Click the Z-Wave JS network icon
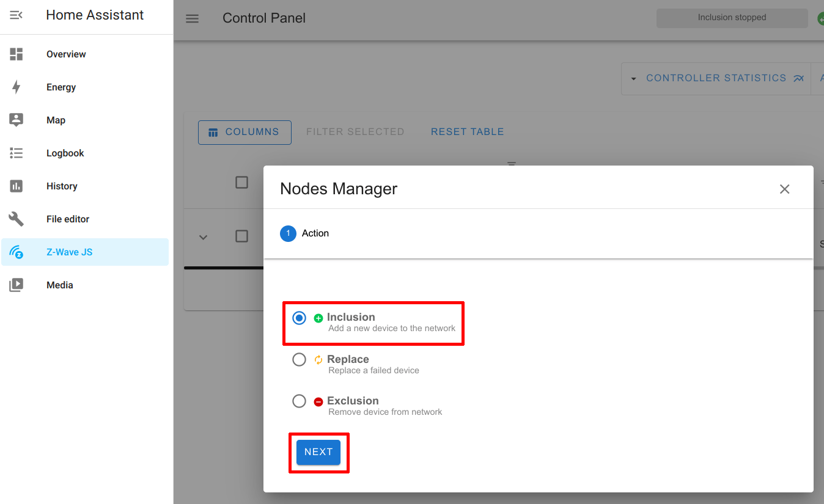This screenshot has width=824, height=504. click(17, 252)
